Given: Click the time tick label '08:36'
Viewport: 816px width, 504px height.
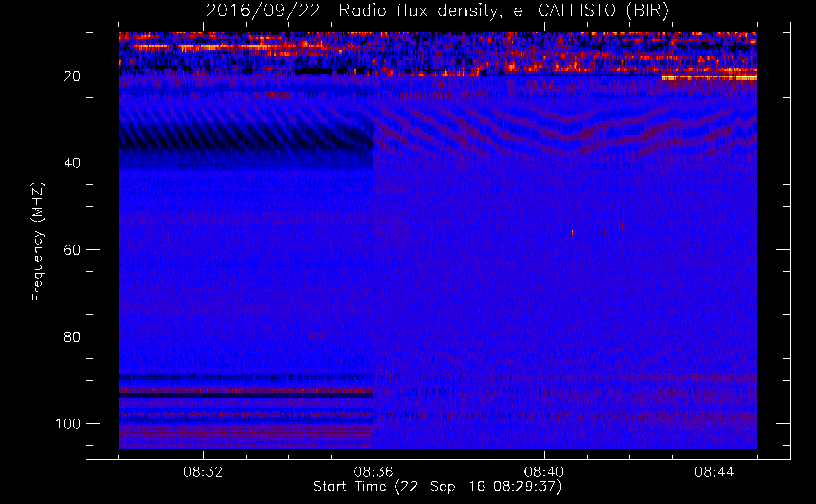Looking at the screenshot, I should pyautogui.click(x=374, y=472).
